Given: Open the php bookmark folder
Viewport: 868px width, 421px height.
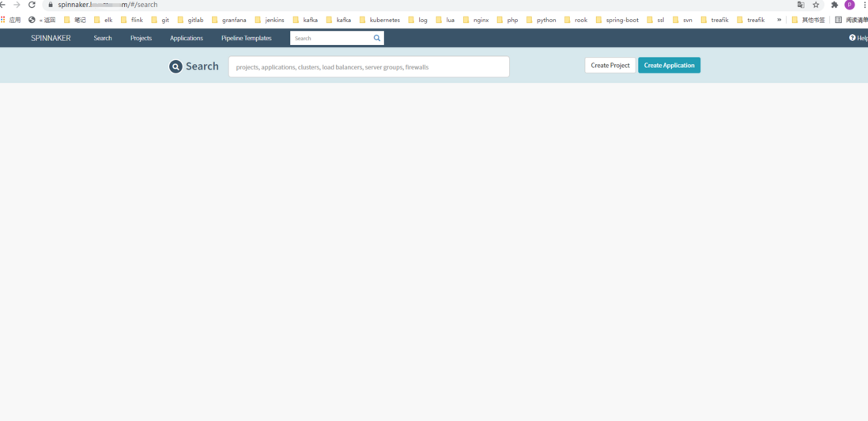Looking at the screenshot, I should pyautogui.click(x=508, y=20).
